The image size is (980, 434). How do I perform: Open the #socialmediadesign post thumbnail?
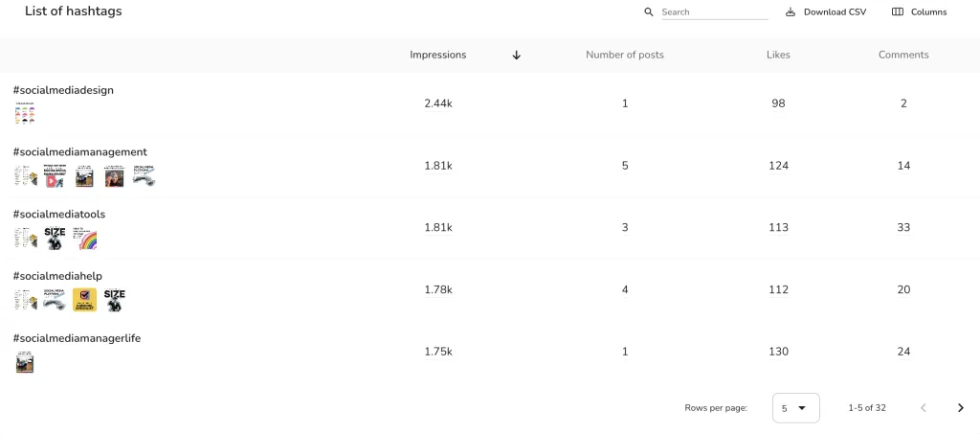pos(24,114)
